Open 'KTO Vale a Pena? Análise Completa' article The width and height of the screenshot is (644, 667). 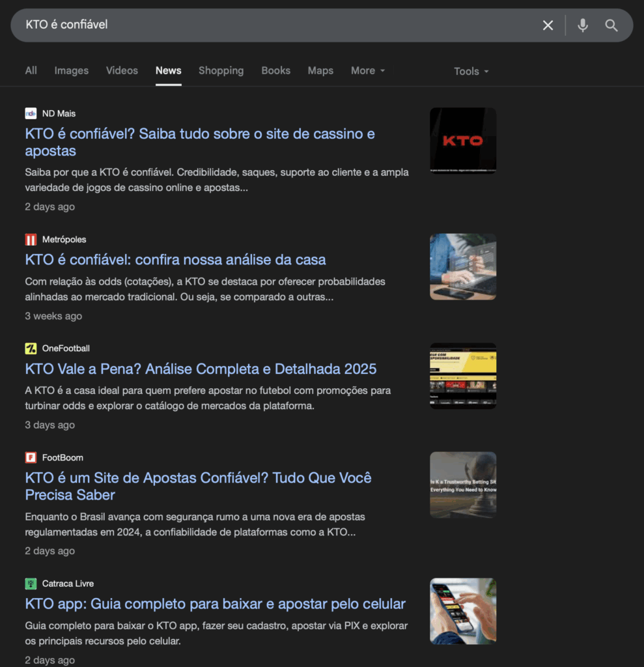201,369
